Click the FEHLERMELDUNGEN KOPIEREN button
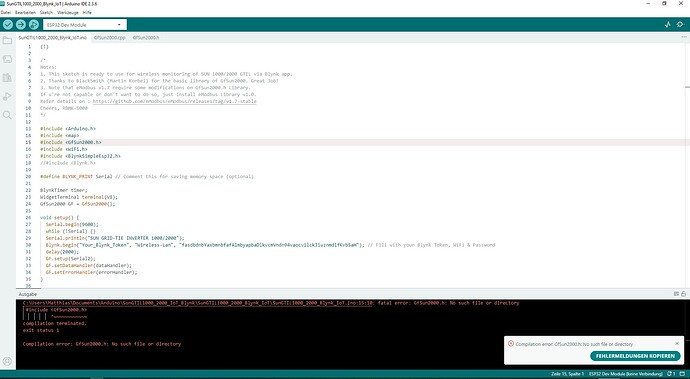Screen dimensions: 690x379 [635, 356]
